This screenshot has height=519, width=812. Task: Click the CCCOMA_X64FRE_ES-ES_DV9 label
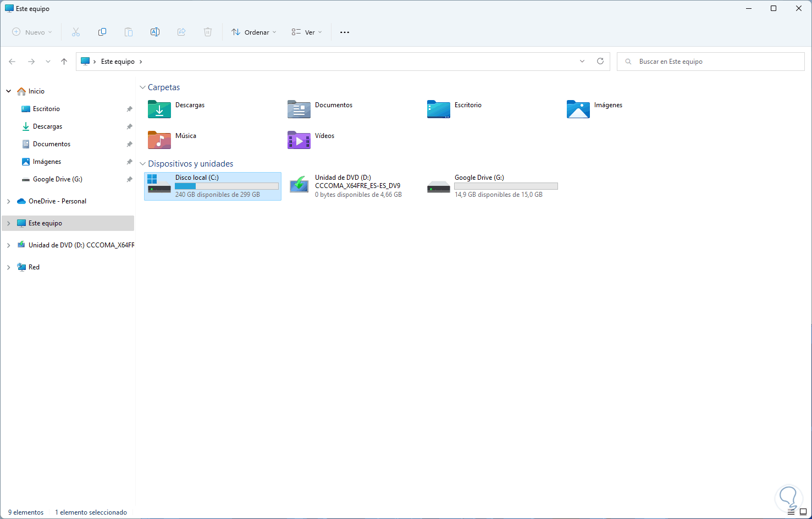(x=358, y=186)
